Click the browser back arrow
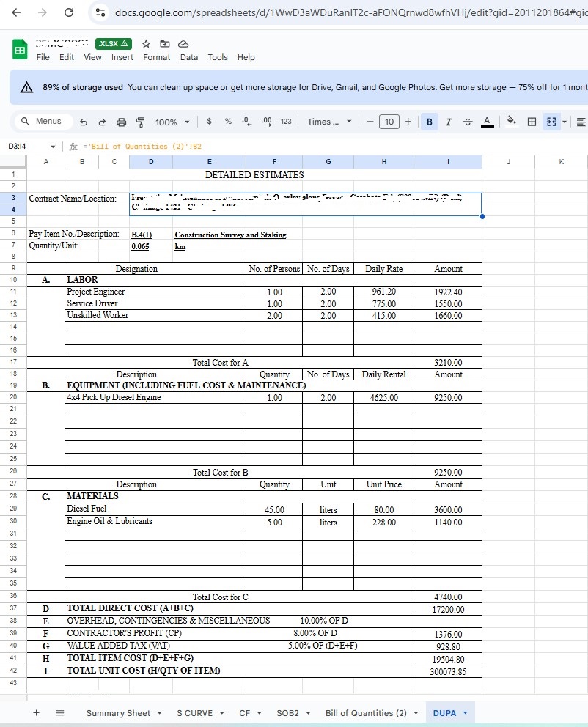 [16, 12]
